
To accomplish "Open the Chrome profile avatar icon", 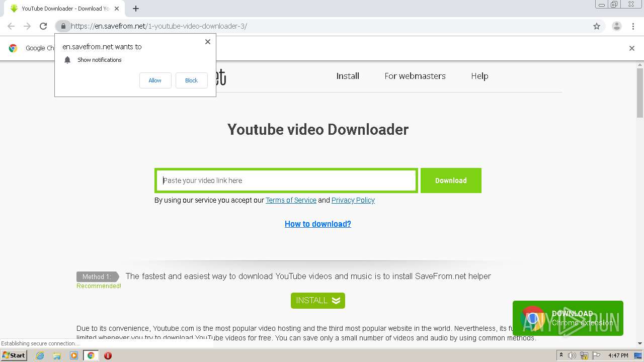I will (616, 26).
